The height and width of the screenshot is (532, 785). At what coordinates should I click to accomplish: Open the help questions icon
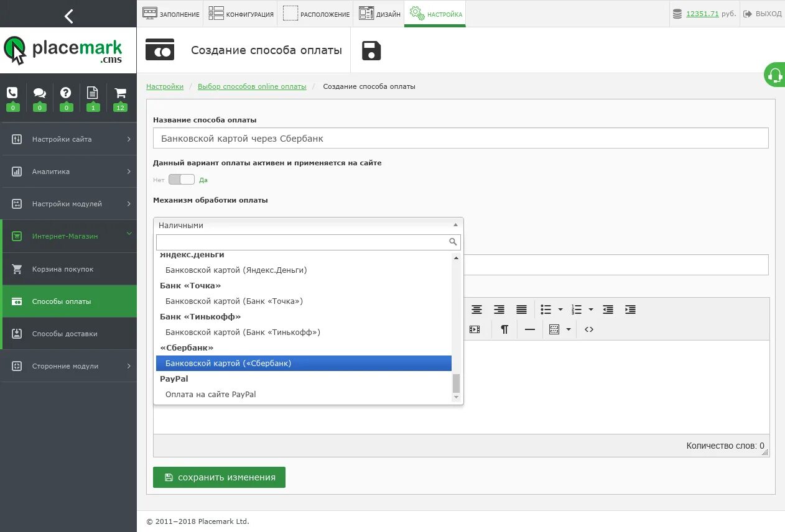click(x=66, y=93)
